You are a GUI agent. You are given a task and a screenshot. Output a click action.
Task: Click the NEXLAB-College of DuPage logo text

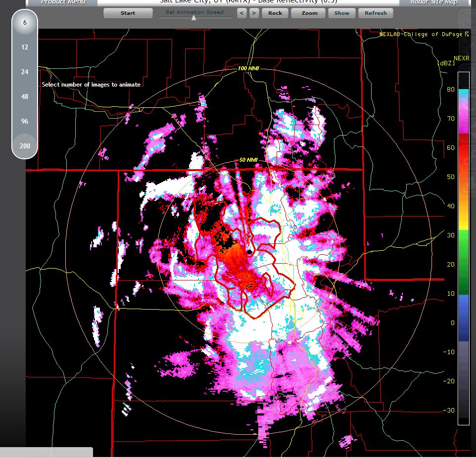point(424,34)
